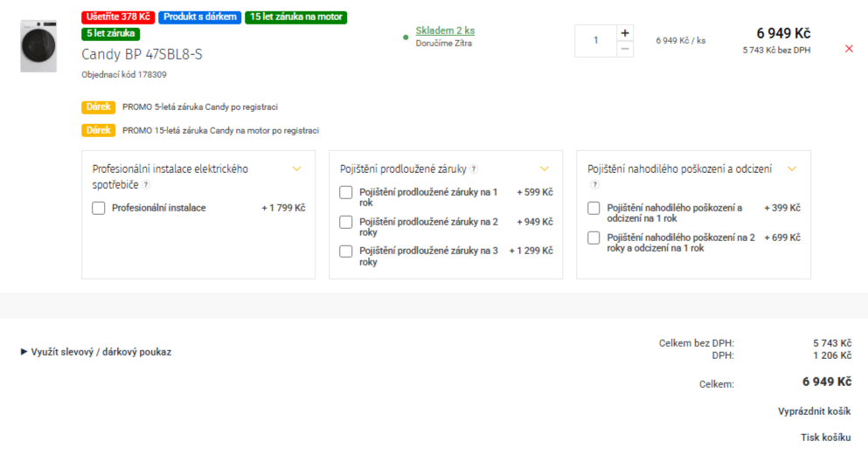The height and width of the screenshot is (469, 868).
Task: Click Vyprázdnit košík link
Action: pos(815,411)
